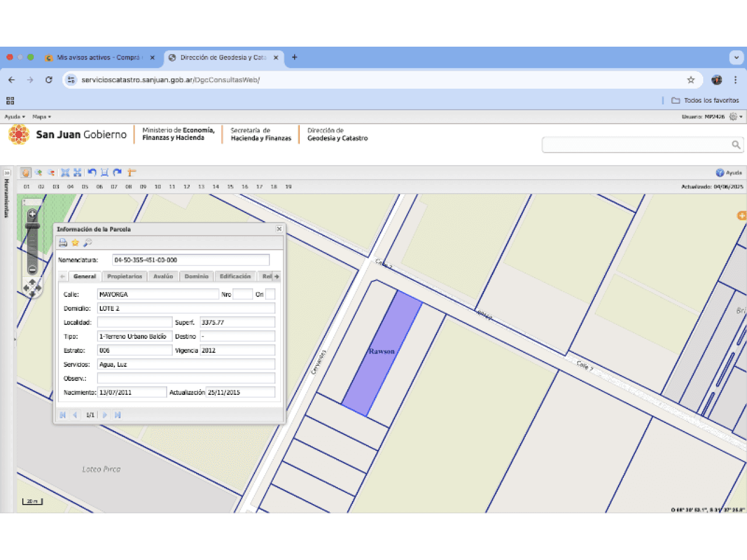Select the measure ruler tool
747x560 pixels.
pos(131,172)
